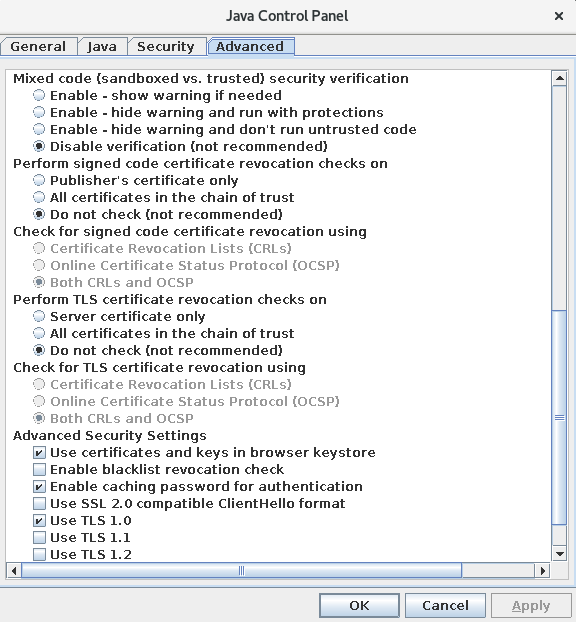Click the Mixed code security verification heading
The height and width of the screenshot is (622, 576).
click(211, 79)
